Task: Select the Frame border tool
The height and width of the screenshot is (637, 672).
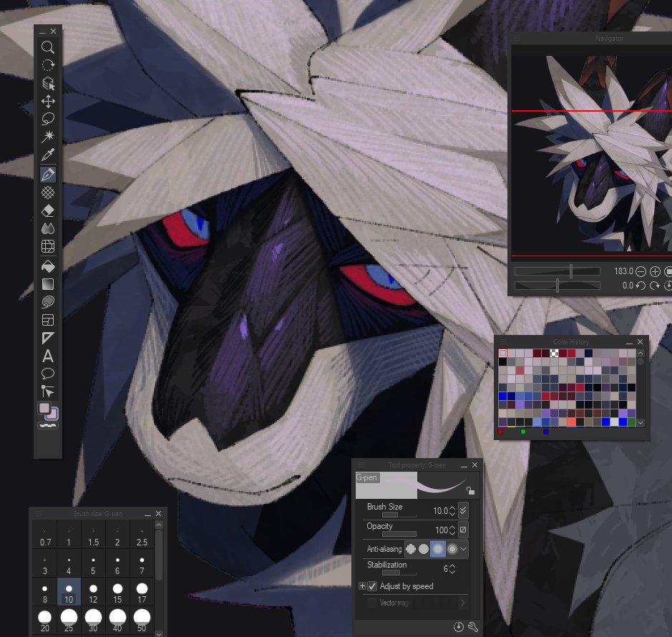Action: point(47,320)
